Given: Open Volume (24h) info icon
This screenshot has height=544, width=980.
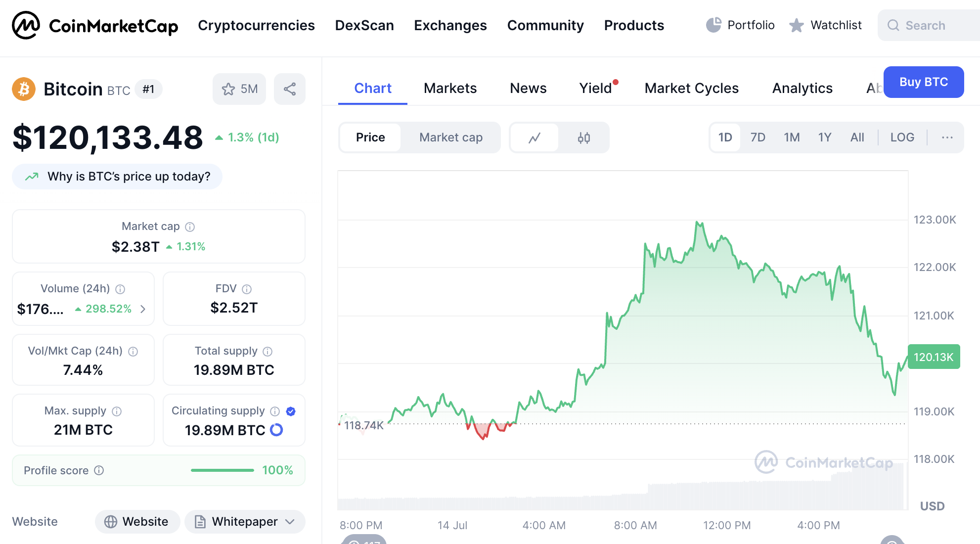Looking at the screenshot, I should [120, 289].
